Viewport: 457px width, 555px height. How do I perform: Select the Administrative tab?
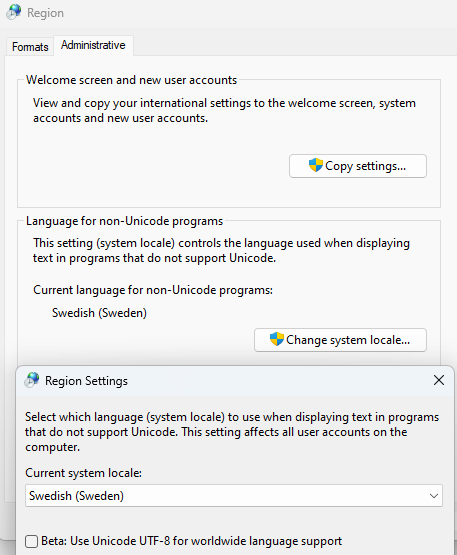93,45
